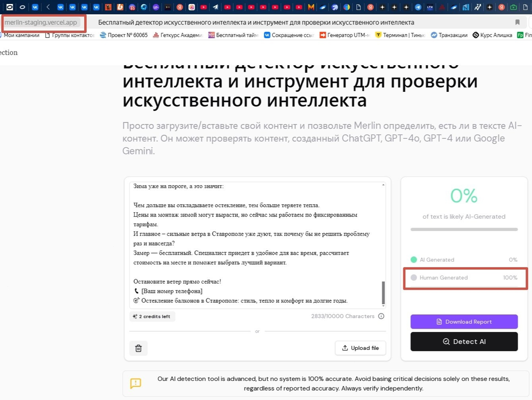
Task: Click the grey 'Human Generated' legend dot
Action: tap(414, 278)
